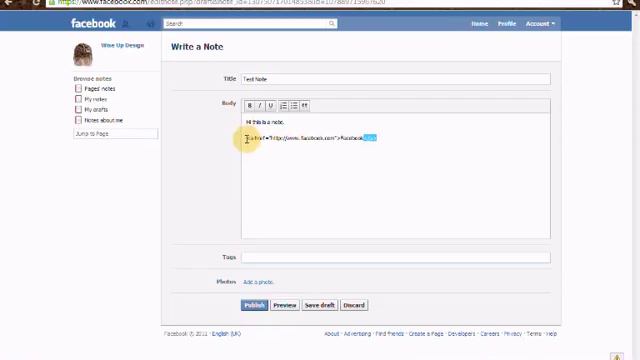
Task: Open the Advertising footer link
Action: (x=357, y=333)
